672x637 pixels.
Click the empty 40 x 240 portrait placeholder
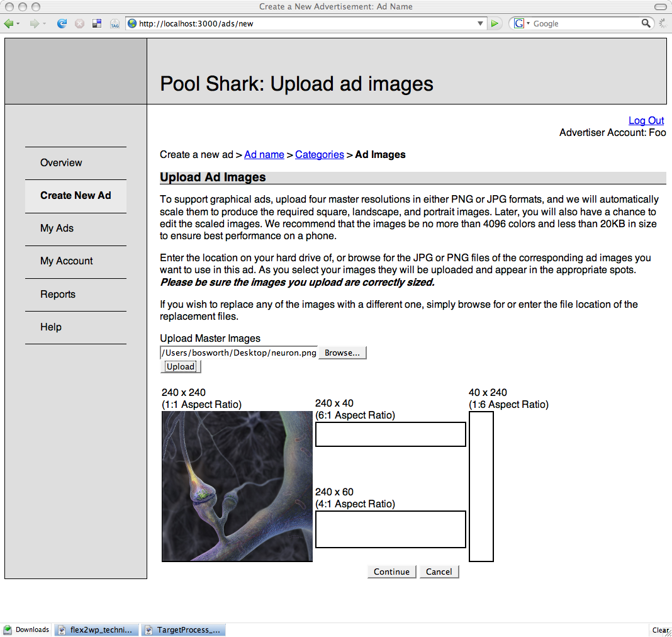click(x=481, y=487)
